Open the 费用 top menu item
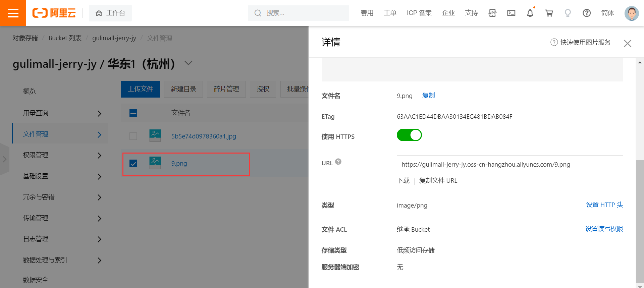 point(367,13)
